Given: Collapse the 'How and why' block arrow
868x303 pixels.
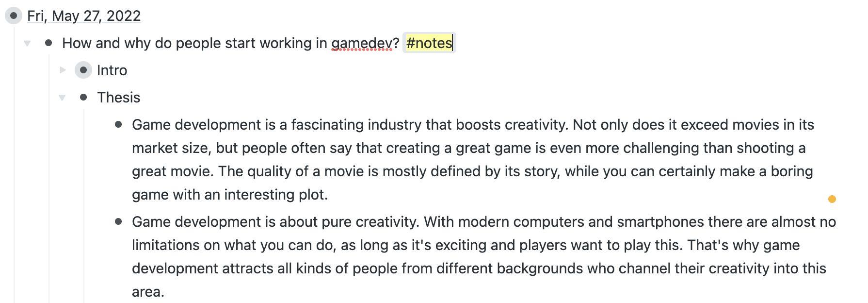Looking at the screenshot, I should coord(27,43).
